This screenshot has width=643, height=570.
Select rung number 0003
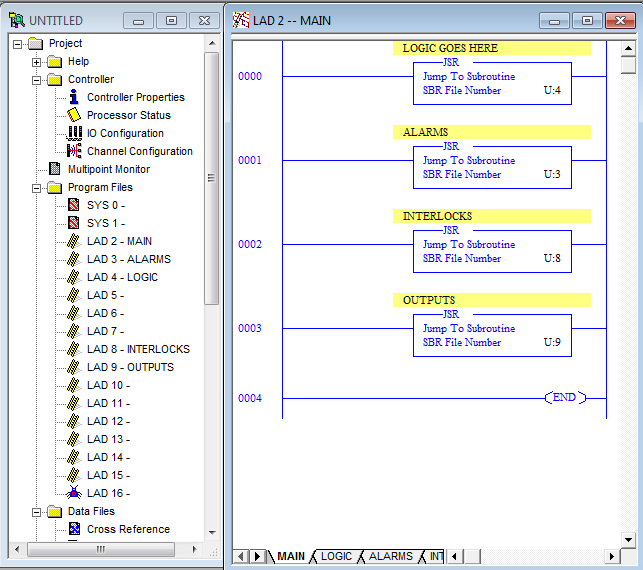coord(250,328)
